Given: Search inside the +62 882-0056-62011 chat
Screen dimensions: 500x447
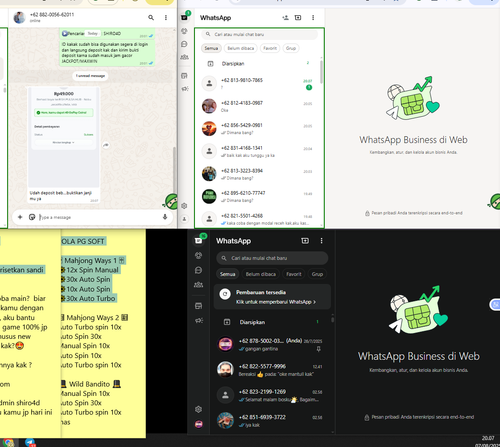Looking at the screenshot, I should point(151,17).
